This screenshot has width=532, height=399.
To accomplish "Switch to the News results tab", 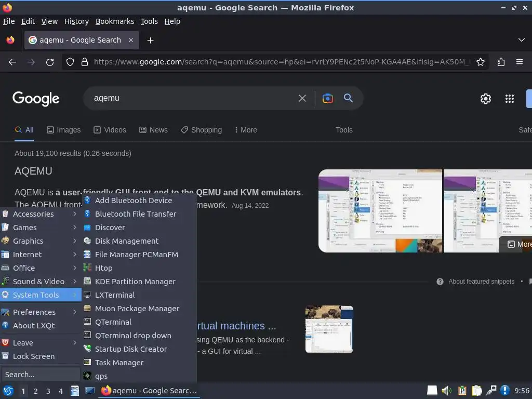I will [x=153, y=130].
